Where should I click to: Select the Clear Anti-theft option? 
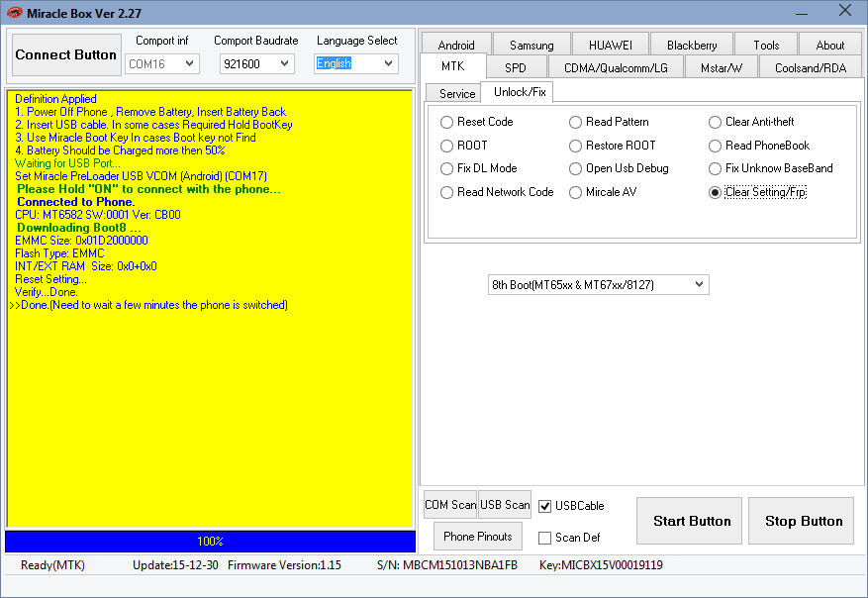(x=751, y=122)
